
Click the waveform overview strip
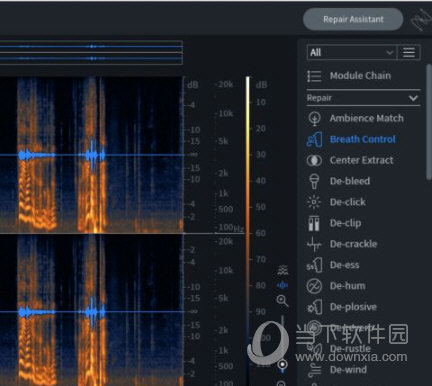pos(91,52)
